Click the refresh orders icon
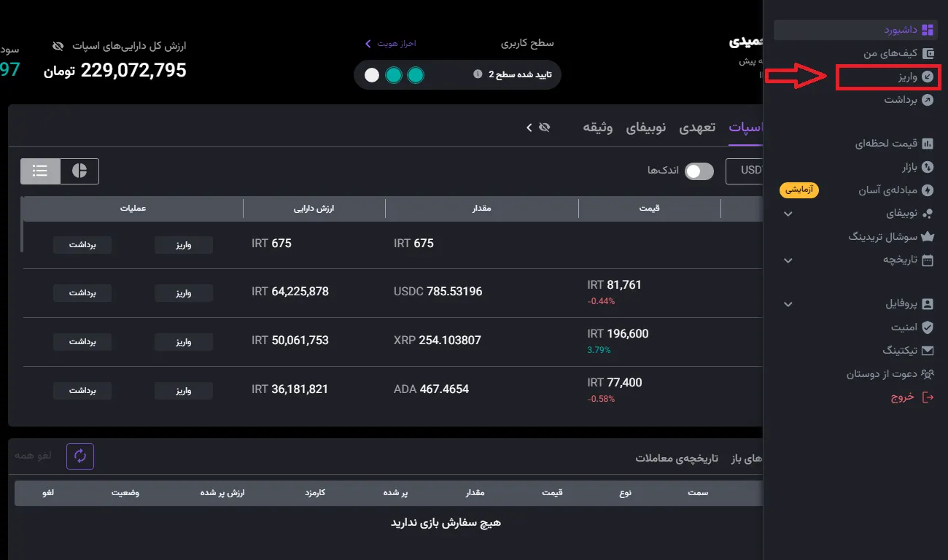 79,456
